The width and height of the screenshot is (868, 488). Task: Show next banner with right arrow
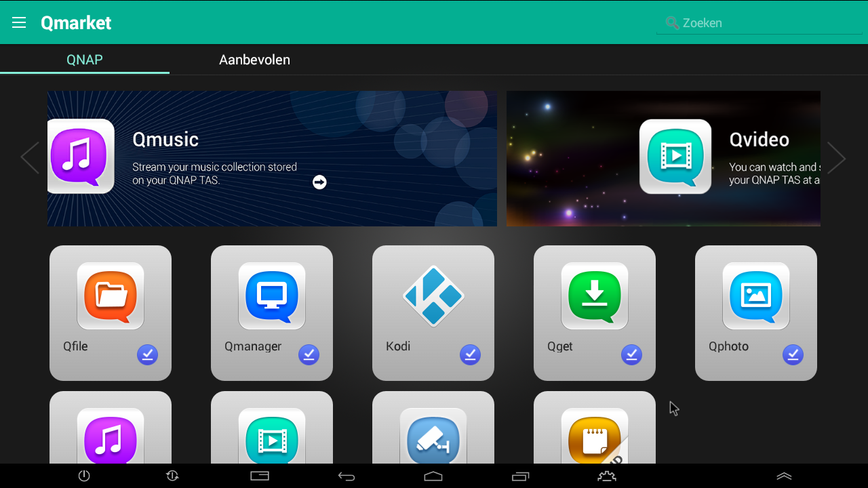click(836, 158)
